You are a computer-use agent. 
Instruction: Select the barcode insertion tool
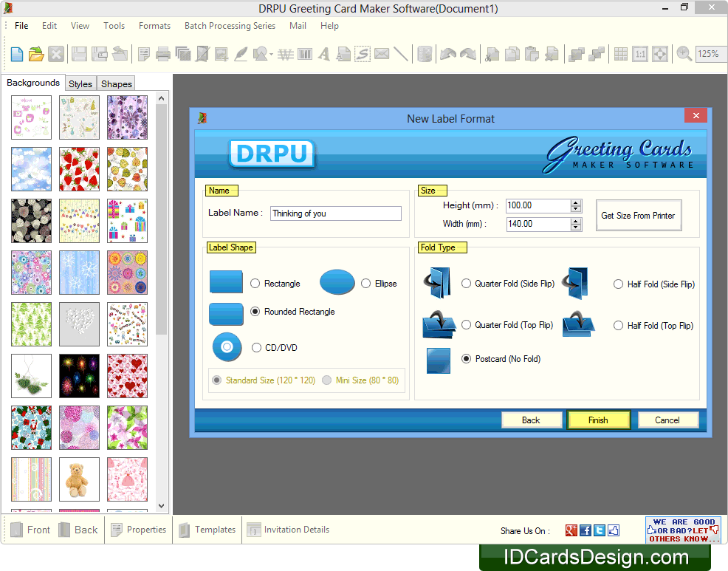click(304, 53)
